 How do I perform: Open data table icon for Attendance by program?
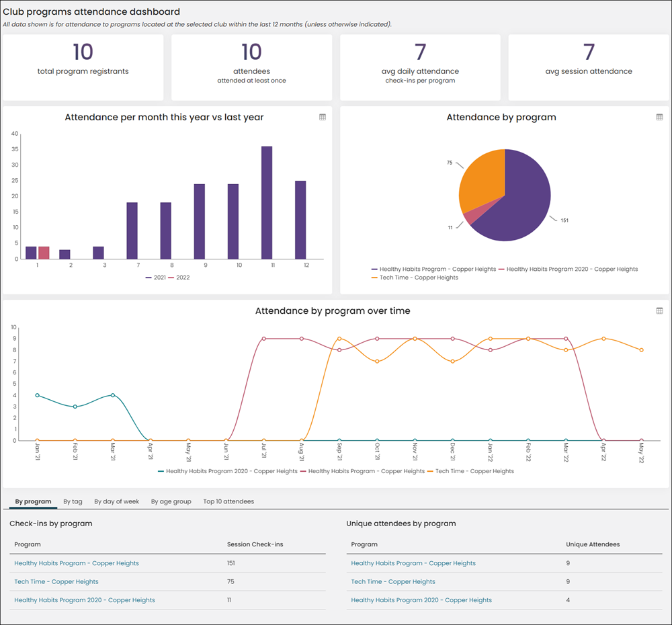click(x=660, y=117)
